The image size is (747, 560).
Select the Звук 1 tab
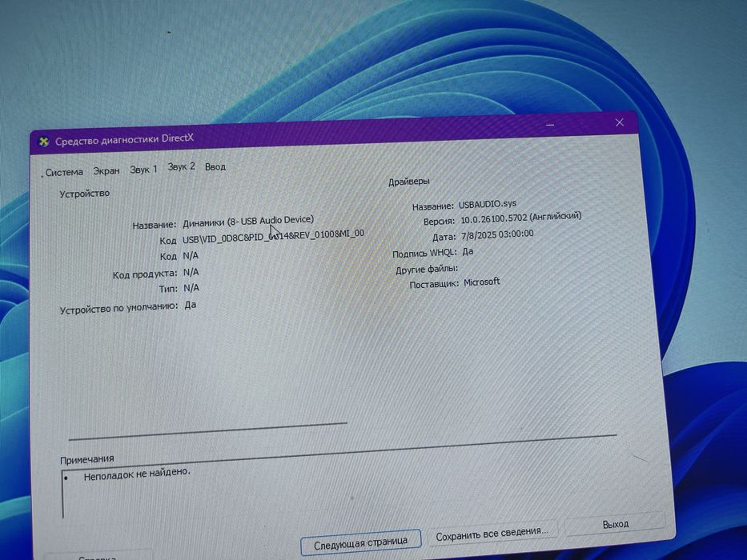143,169
